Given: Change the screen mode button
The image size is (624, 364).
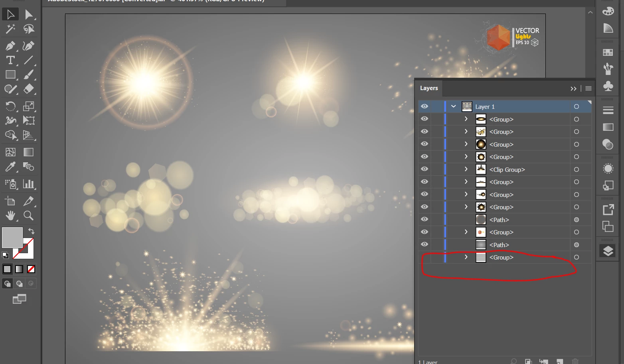Looking at the screenshot, I should (19, 299).
